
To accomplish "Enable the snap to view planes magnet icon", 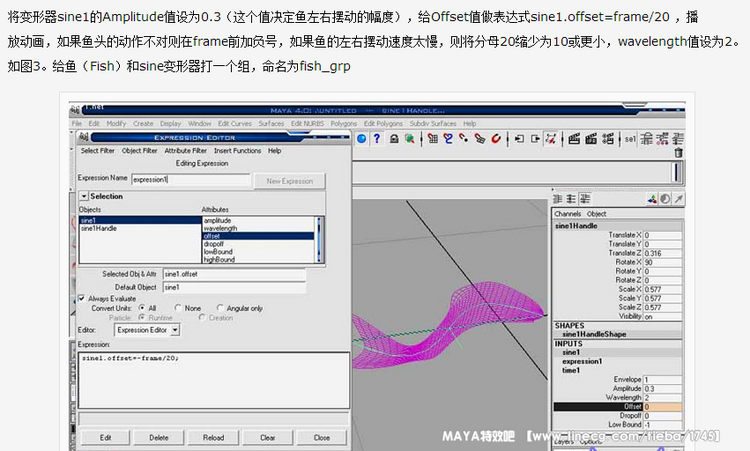I will pos(480,139).
